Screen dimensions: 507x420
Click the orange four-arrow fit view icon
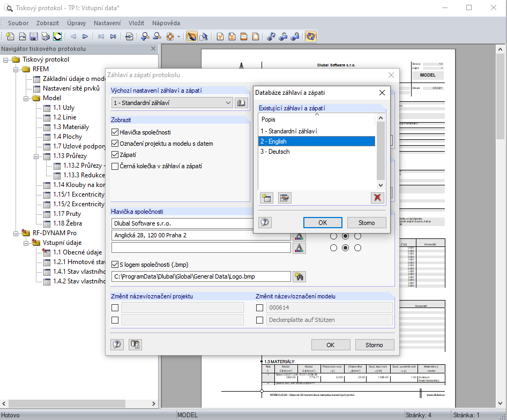pos(170,36)
